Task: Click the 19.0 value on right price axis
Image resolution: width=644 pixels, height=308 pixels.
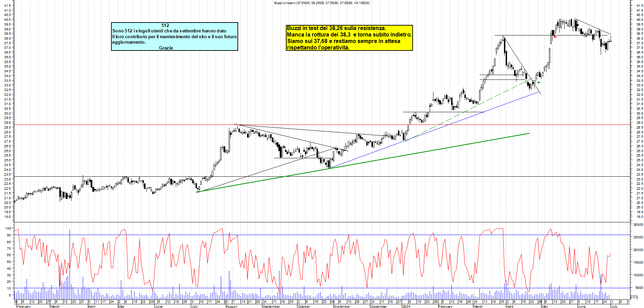Action: point(640,217)
